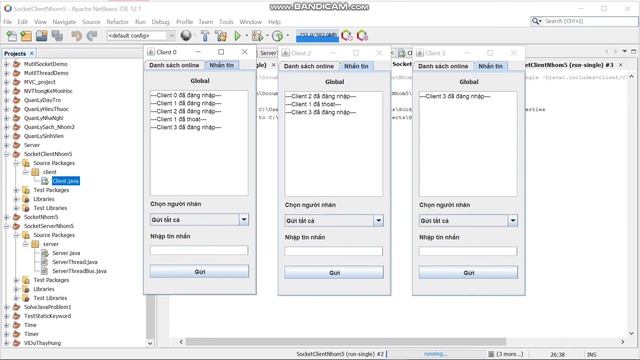Image resolution: width=640 pixels, height=360 pixels.
Task: Click the first profiler icon after memory bar
Action: tap(347, 36)
